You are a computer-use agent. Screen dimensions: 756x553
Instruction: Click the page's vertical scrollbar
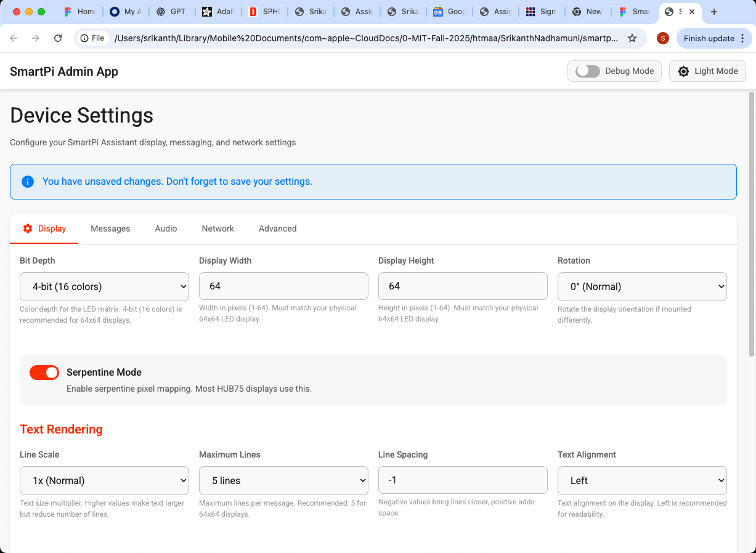click(x=751, y=222)
